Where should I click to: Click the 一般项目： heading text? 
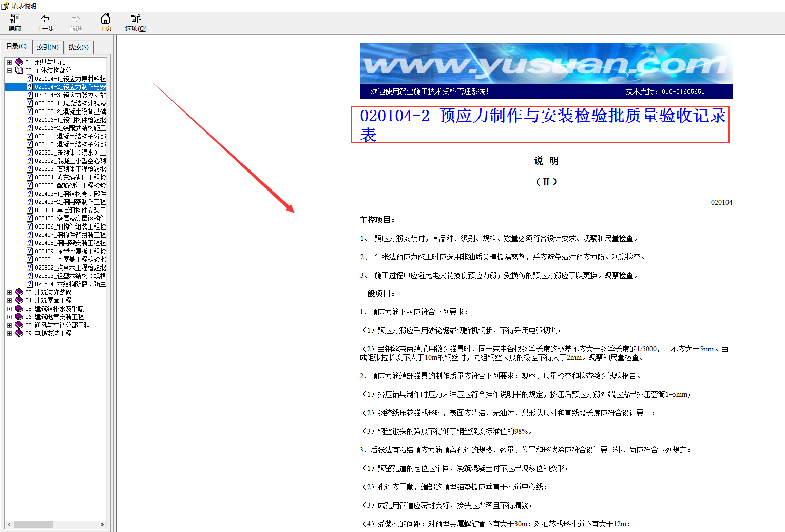(377, 294)
